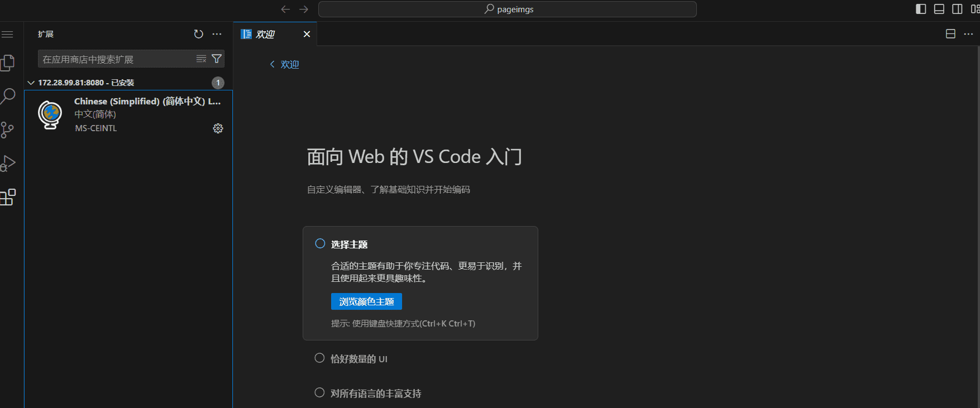Click the 扩展 panel title
The height and width of the screenshot is (408, 980).
click(x=46, y=34)
